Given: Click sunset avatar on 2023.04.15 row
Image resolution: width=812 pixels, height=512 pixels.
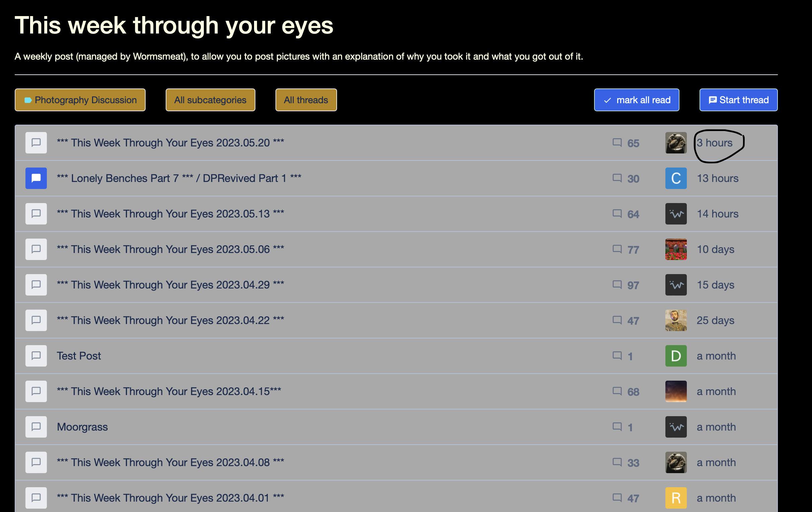Looking at the screenshot, I should pos(676,391).
